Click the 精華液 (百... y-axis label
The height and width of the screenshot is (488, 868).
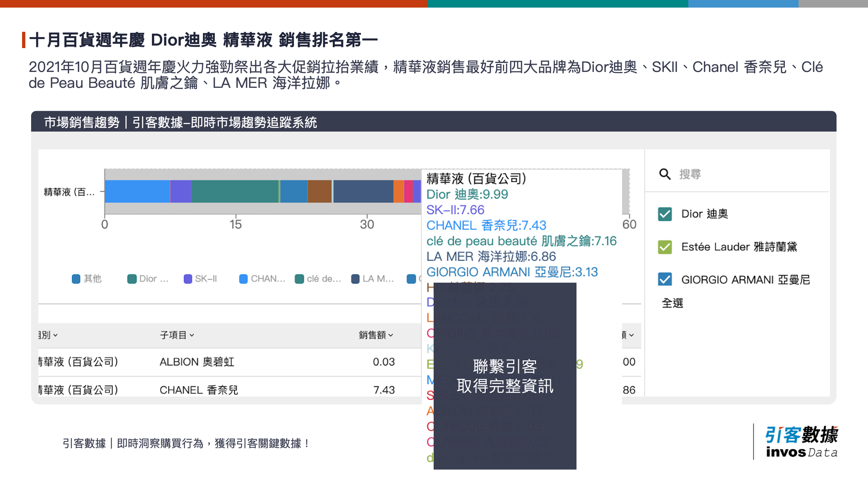pos(69,192)
